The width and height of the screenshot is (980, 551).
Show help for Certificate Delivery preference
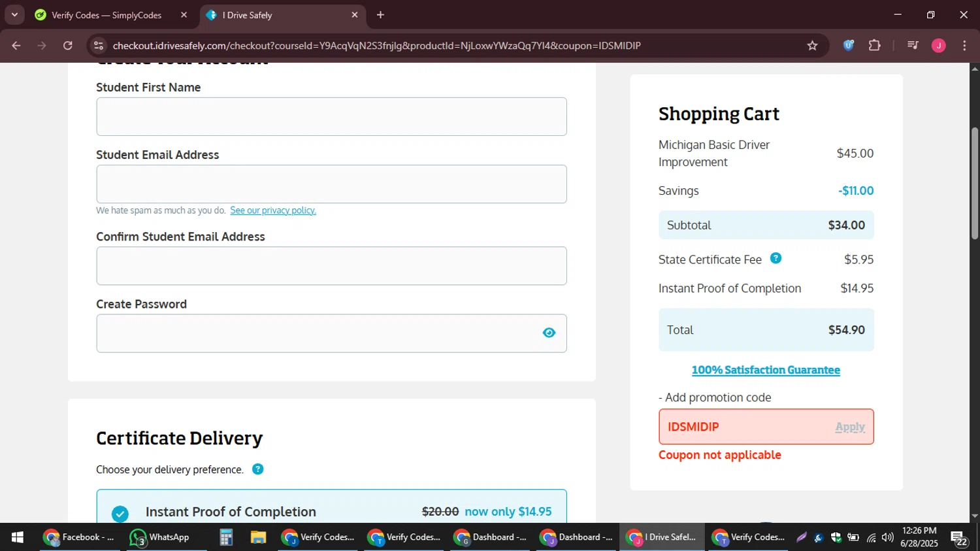258,469
